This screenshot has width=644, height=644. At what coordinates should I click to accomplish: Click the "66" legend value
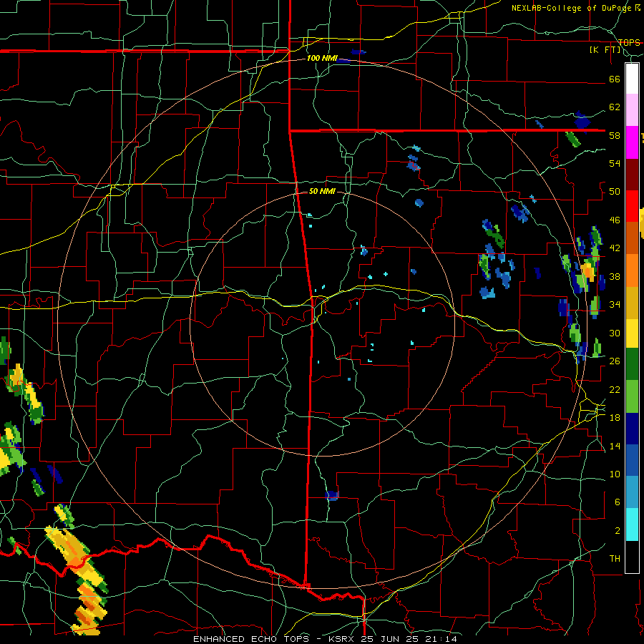point(615,79)
